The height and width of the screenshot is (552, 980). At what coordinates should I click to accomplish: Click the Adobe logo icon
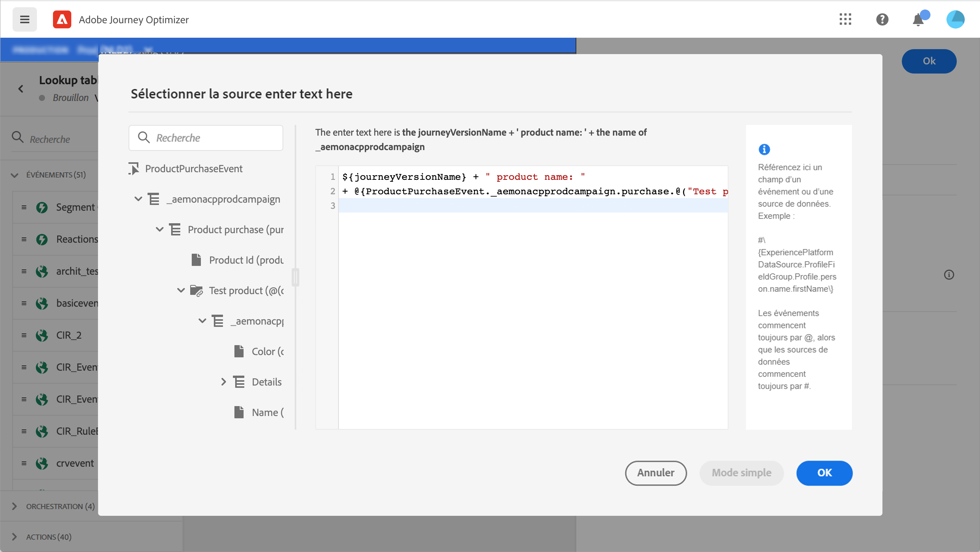tap(62, 19)
